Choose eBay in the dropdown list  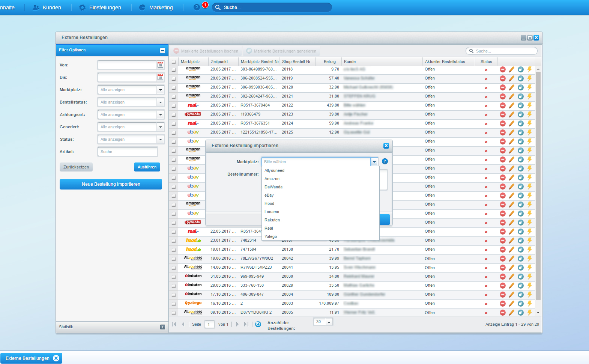tap(269, 195)
